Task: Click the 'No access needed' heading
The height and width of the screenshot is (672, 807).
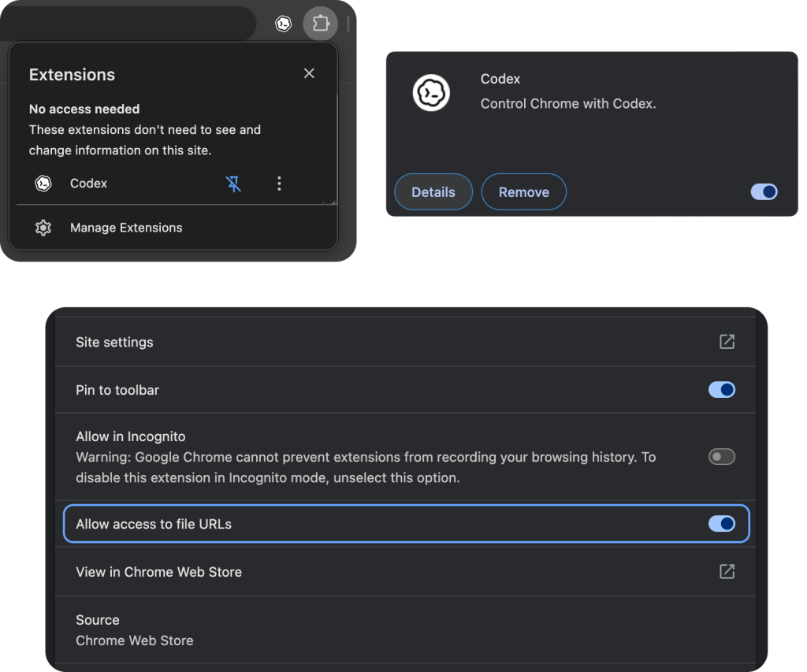Action: [84, 109]
